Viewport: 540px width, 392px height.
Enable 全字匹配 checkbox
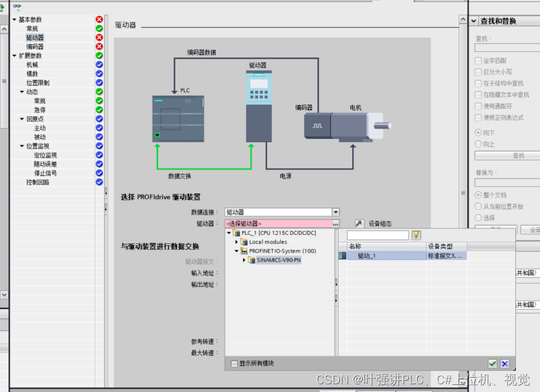coord(478,60)
